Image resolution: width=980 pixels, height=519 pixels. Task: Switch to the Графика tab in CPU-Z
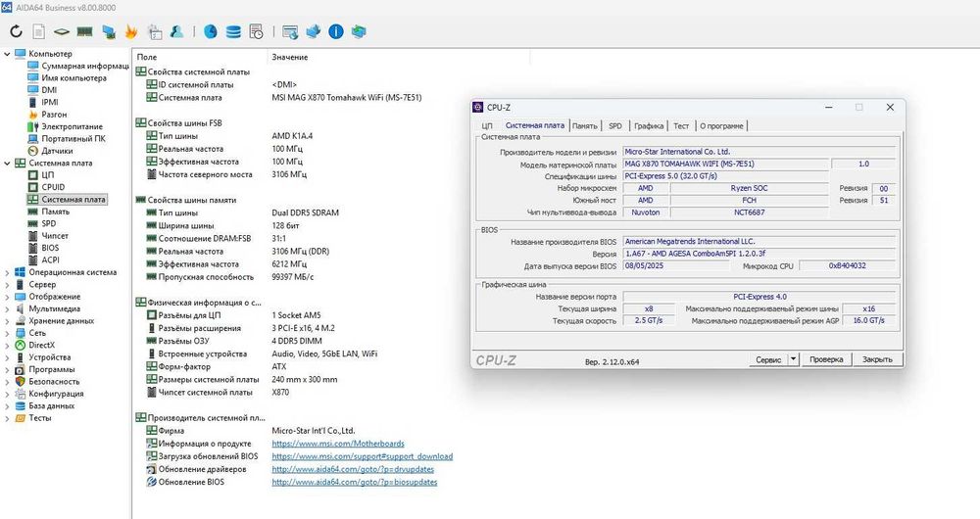649,125
